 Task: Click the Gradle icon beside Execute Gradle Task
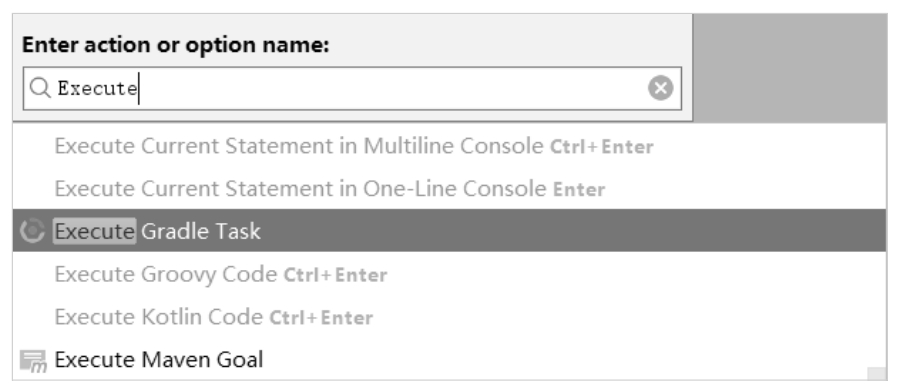(x=32, y=231)
